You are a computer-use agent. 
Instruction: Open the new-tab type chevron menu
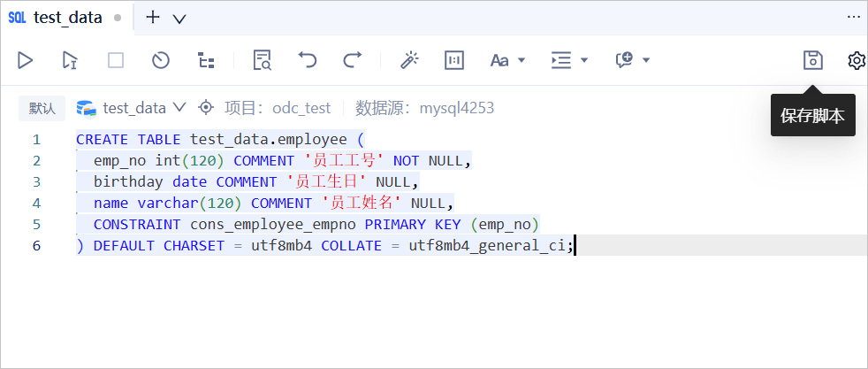(x=179, y=19)
